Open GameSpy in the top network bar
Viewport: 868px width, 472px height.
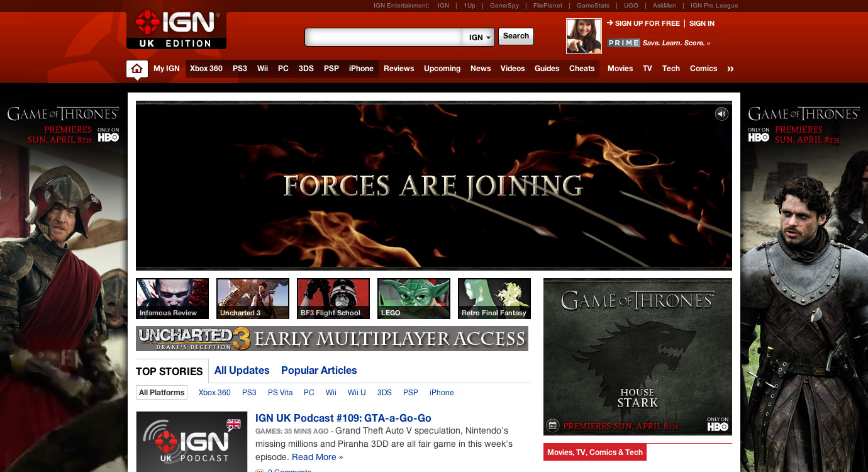coord(504,6)
